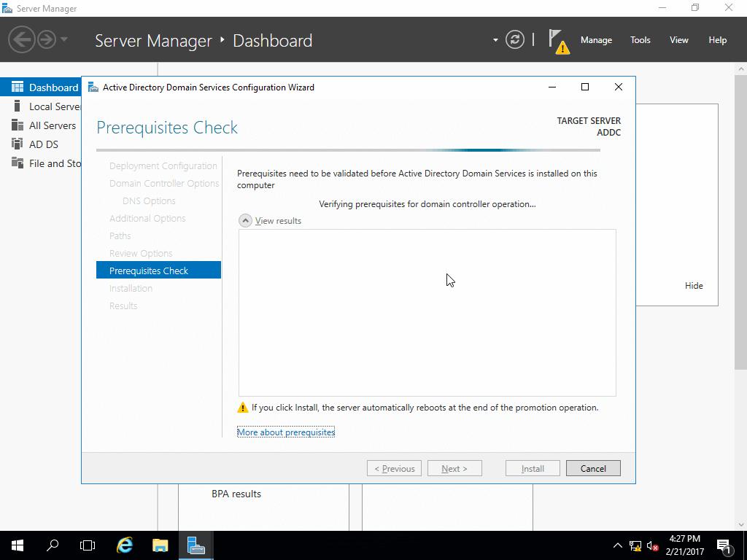Screen dimensions: 747x560
Task: Click the Install button in the wizard
Action: coord(533,468)
